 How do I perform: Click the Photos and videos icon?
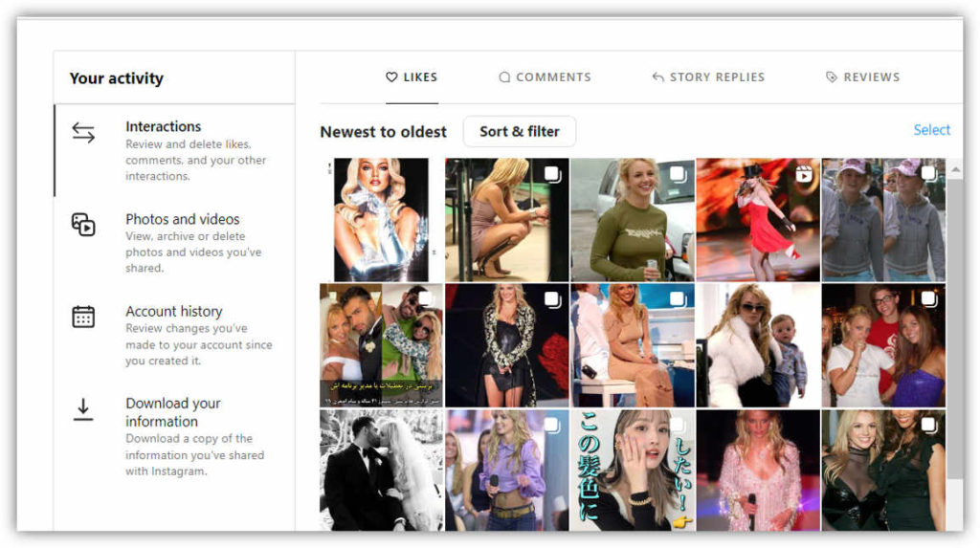click(83, 225)
